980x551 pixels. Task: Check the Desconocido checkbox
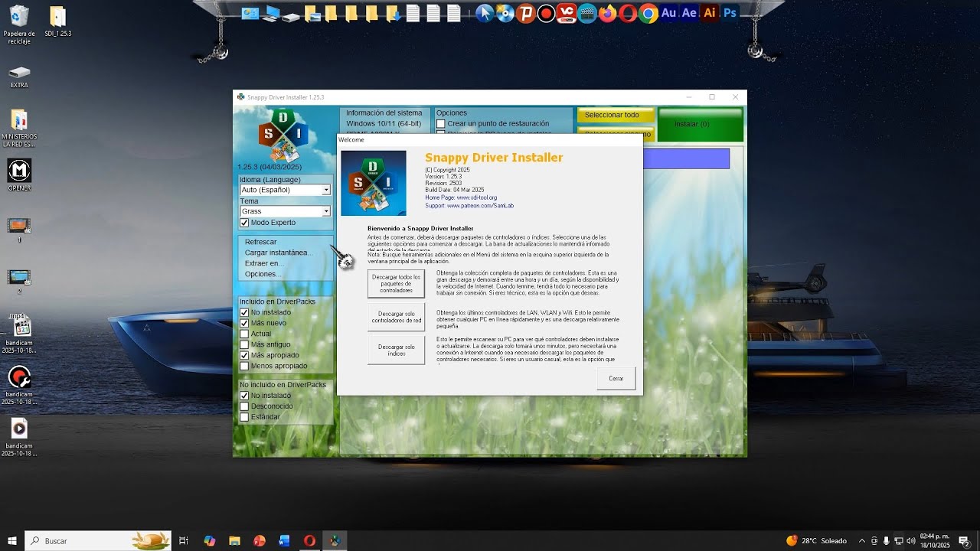coord(244,406)
